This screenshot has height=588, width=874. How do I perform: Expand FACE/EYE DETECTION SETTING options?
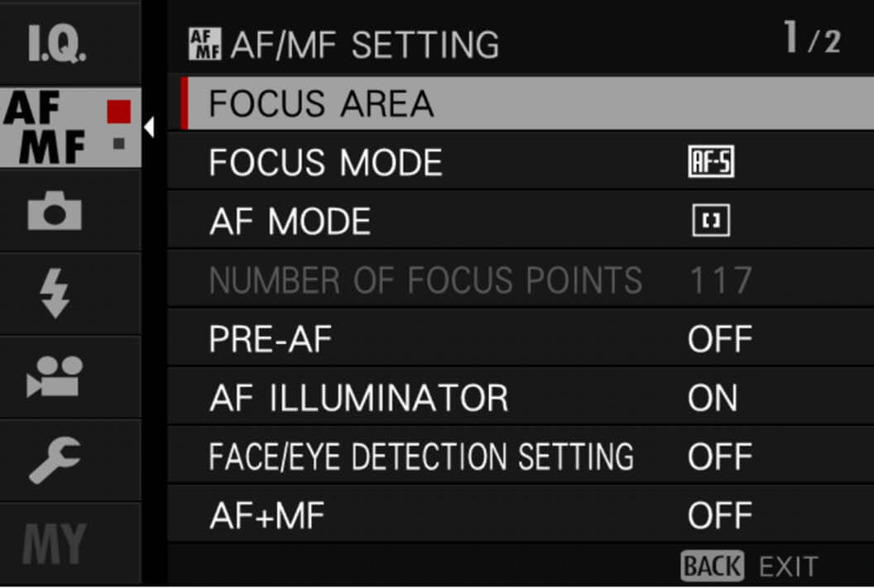coord(521,456)
